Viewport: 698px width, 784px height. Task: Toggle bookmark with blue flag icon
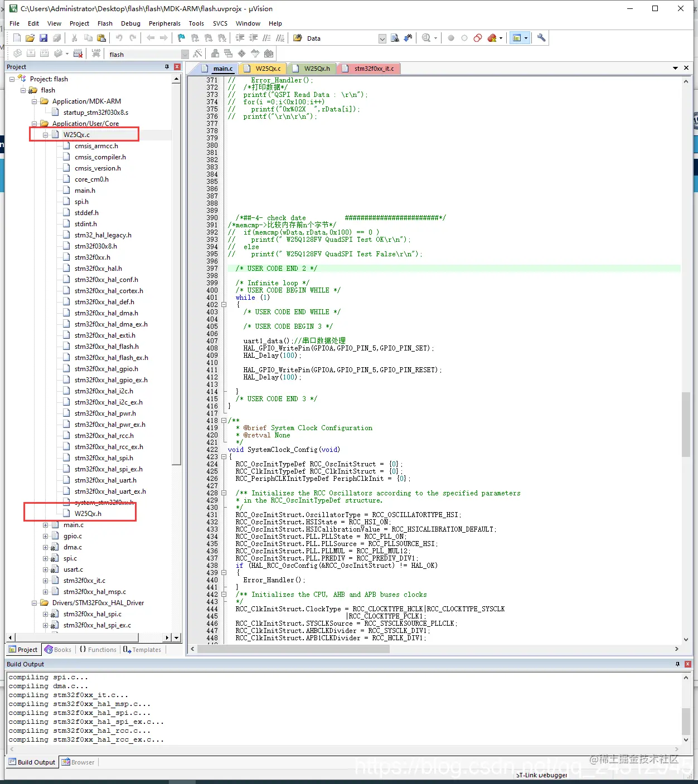pyautogui.click(x=181, y=38)
